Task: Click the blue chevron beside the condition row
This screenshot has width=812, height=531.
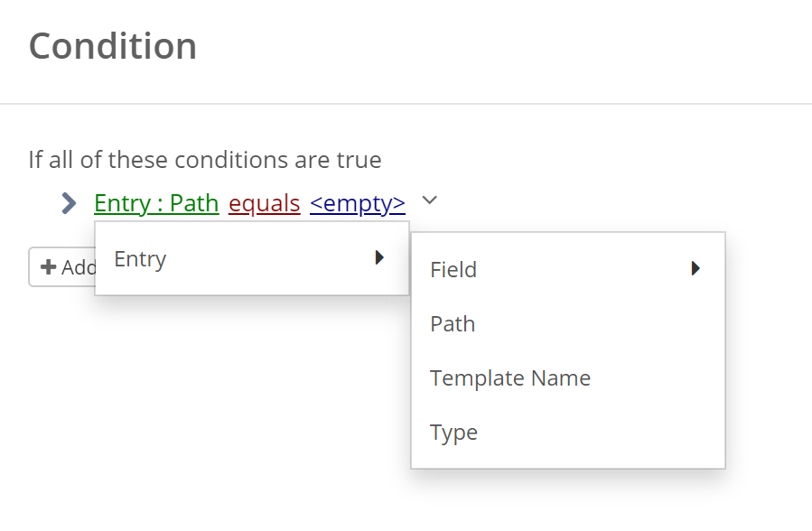Action: pos(69,203)
